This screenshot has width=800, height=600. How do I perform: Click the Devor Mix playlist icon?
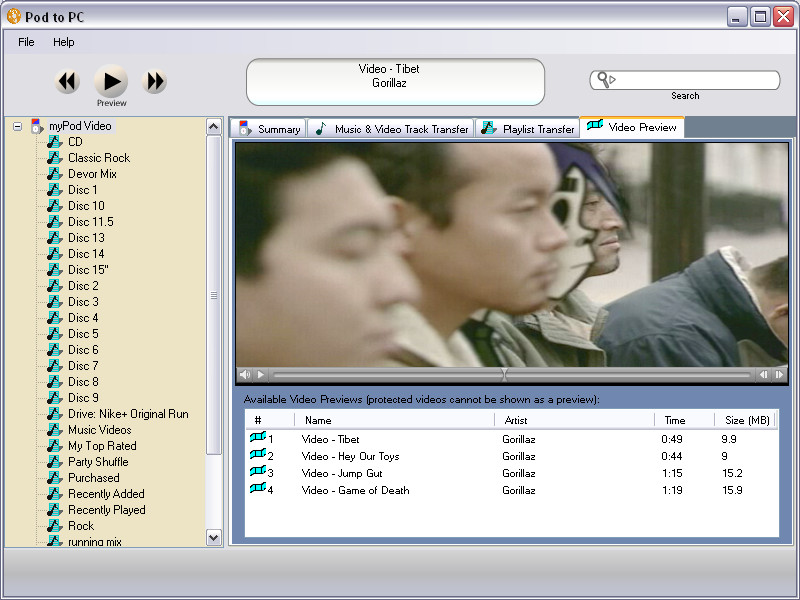[x=55, y=174]
